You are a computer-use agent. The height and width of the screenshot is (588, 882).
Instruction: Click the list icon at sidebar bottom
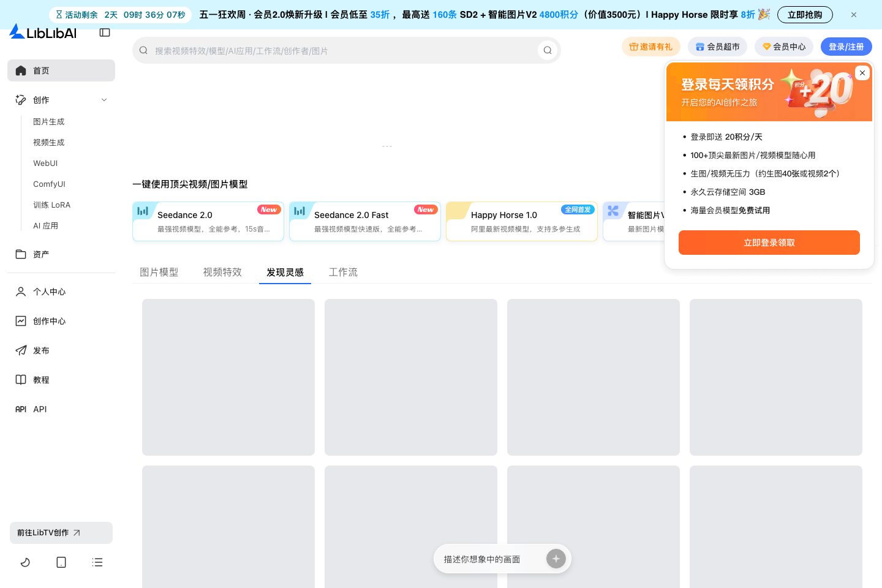click(97, 562)
